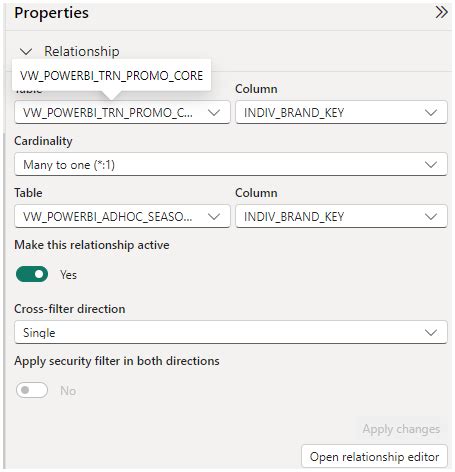This screenshot has height=472, width=455.
Task: Collapse the Relationship section chevron
Action: 26,52
